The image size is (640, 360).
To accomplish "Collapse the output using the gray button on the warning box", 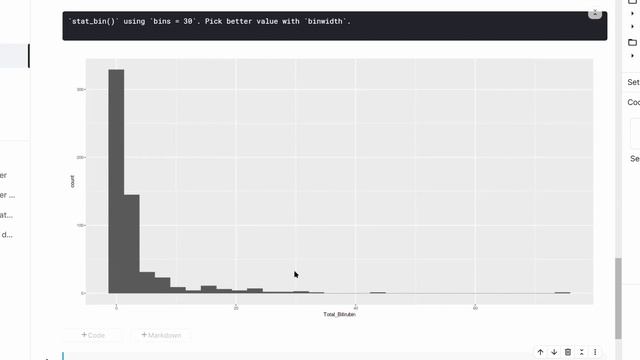I will 595,13.
